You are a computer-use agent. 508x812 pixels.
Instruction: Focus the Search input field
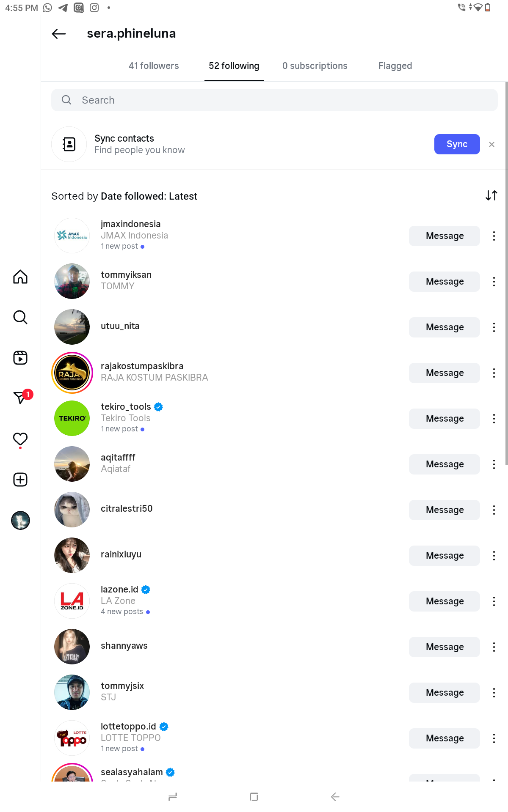coord(274,100)
